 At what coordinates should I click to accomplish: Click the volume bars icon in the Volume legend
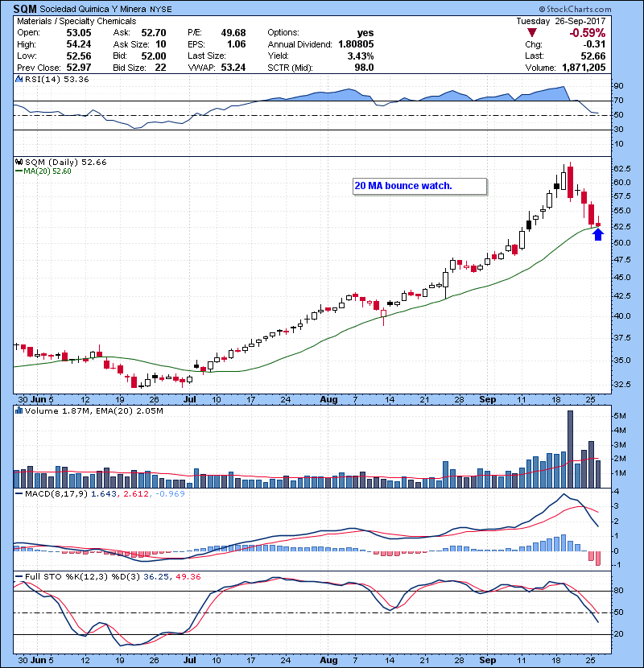click(19, 410)
